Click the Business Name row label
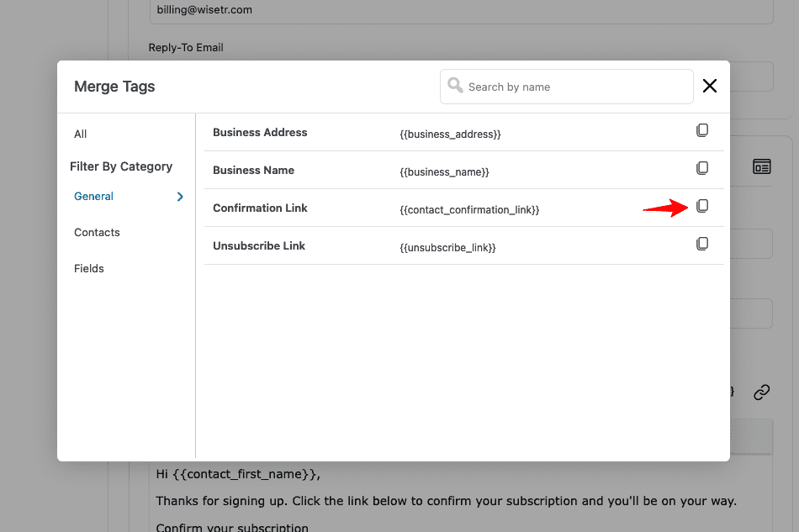This screenshot has width=799, height=532. (x=254, y=170)
